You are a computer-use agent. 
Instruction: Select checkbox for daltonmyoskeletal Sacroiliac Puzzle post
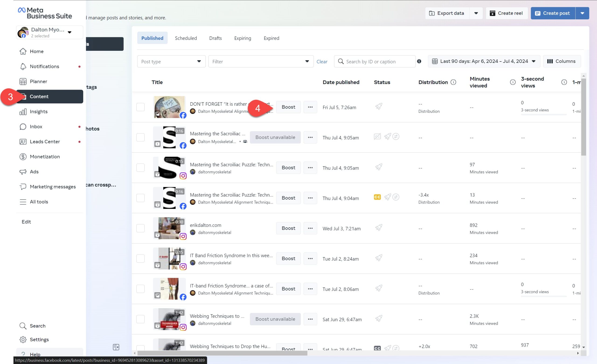pyautogui.click(x=141, y=167)
